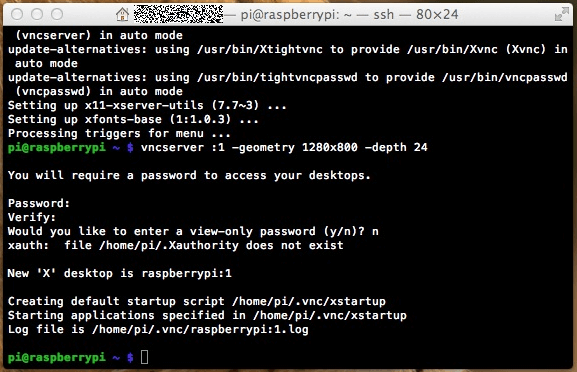The width and height of the screenshot is (577, 372).
Task: Click the command 'vncserver :1 -geometry 1280x800 -depth 24'
Action: tap(284, 148)
